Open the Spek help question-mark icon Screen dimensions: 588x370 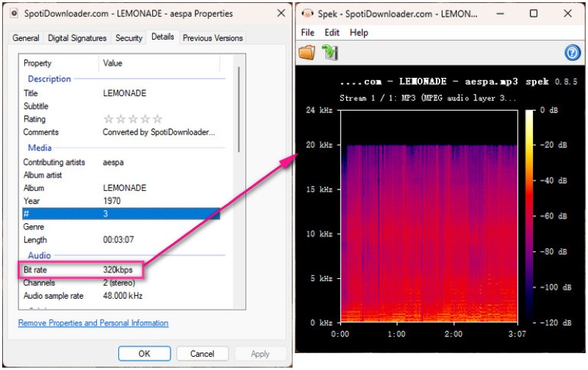point(573,53)
